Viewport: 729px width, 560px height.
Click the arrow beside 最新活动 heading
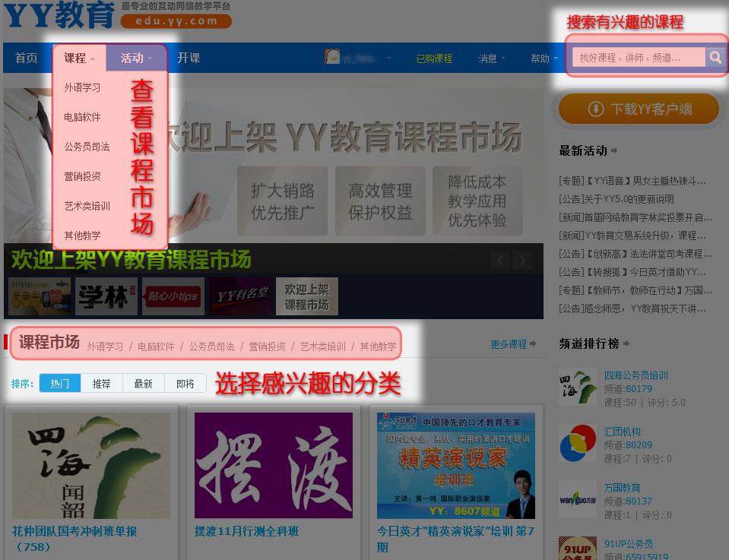click(x=614, y=150)
